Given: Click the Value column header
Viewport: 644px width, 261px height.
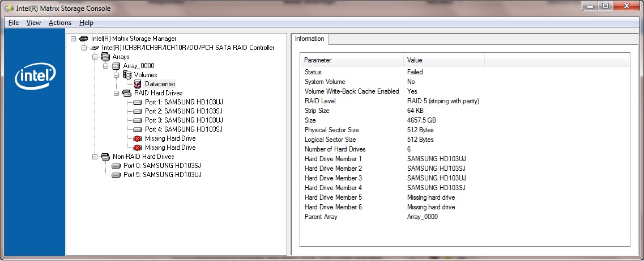Looking at the screenshot, I should pos(444,60).
